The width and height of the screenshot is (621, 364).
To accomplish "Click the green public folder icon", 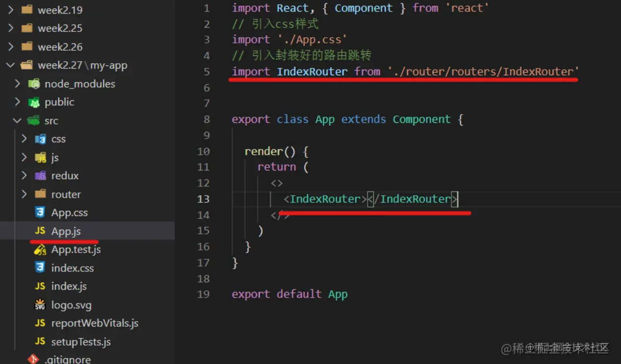I will [34, 102].
